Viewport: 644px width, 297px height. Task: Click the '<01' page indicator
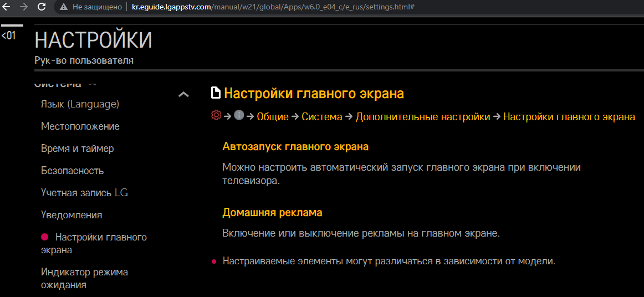click(9, 36)
